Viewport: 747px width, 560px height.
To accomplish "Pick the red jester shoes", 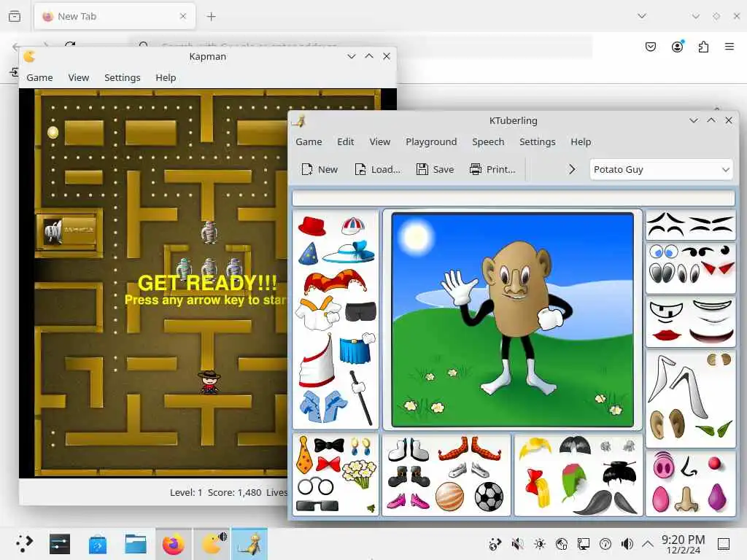I will (x=469, y=448).
